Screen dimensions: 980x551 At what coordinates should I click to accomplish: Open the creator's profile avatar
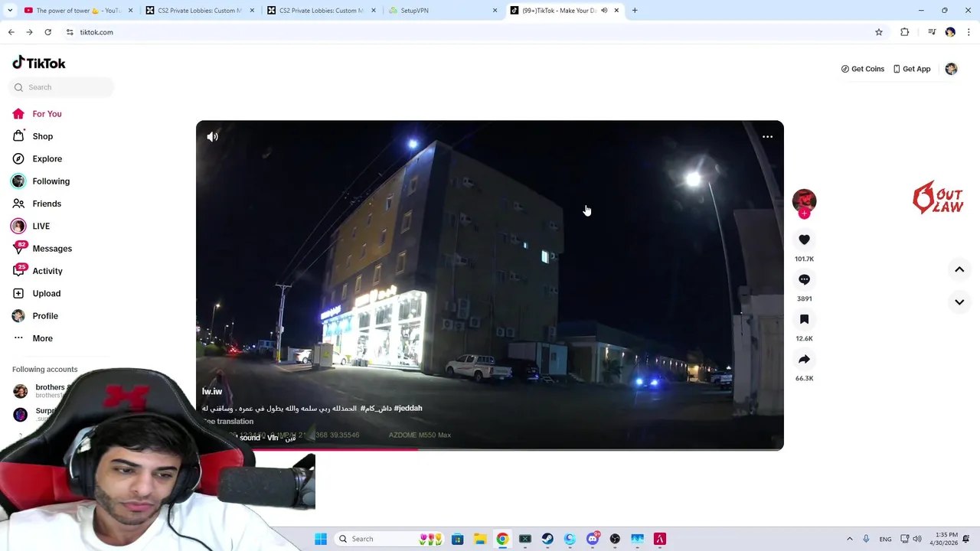[804, 201]
